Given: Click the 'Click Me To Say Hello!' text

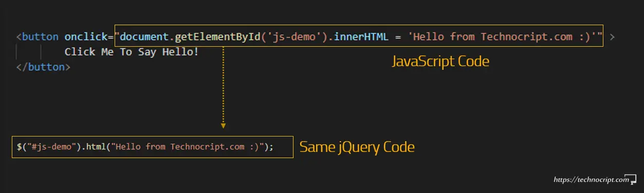Looking at the screenshot, I should click(x=132, y=52).
